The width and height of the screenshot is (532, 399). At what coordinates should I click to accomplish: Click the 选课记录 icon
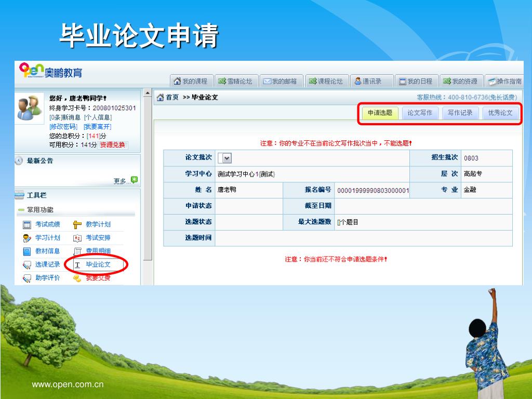(27, 265)
